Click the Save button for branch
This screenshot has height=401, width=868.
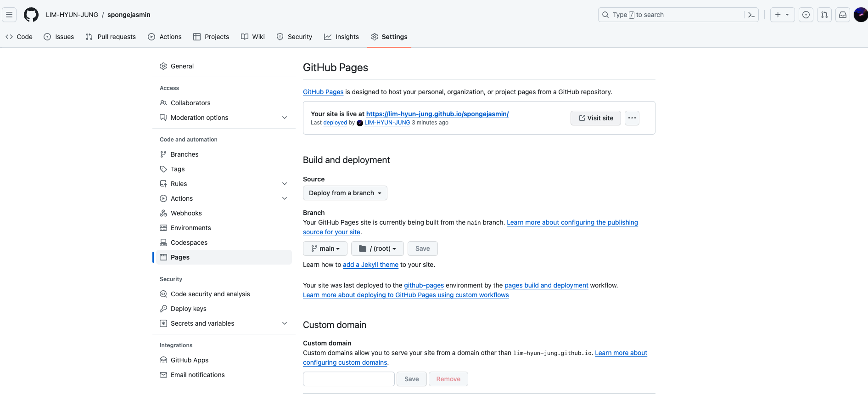[423, 249]
